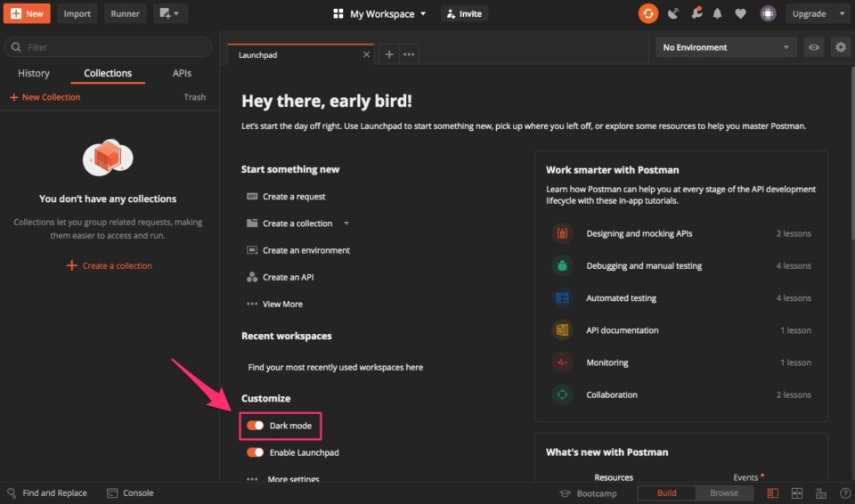Click the main panel vertical scrollbar
This screenshot has height=504, width=855.
point(851,153)
